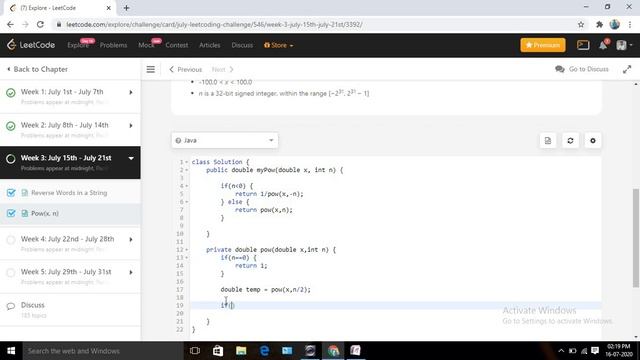Toggle the Pow(x, n) checkbox
Viewport: 640px width, 360px height.
[11, 213]
